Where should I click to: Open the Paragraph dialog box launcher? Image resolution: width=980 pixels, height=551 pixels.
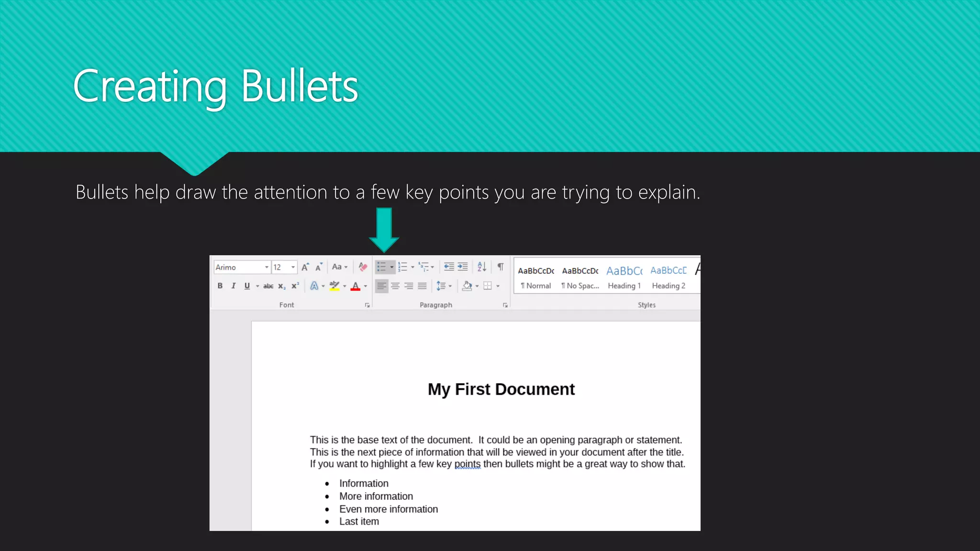tap(505, 305)
